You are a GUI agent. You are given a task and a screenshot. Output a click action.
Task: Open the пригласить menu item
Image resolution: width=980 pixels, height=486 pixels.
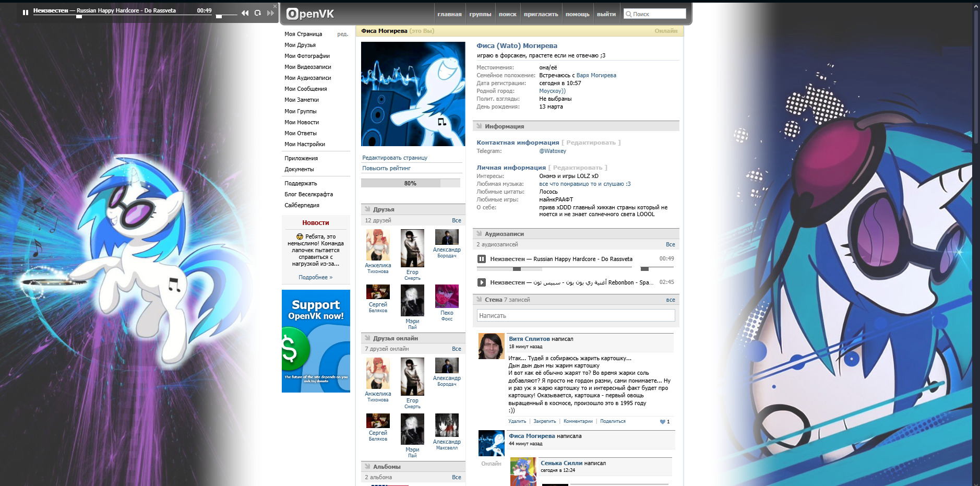pyautogui.click(x=541, y=14)
